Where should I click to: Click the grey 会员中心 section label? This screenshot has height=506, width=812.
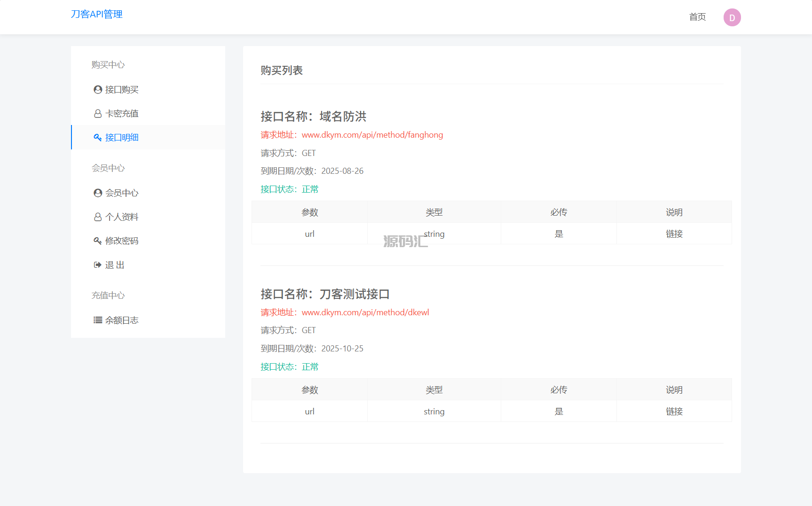[x=108, y=168]
